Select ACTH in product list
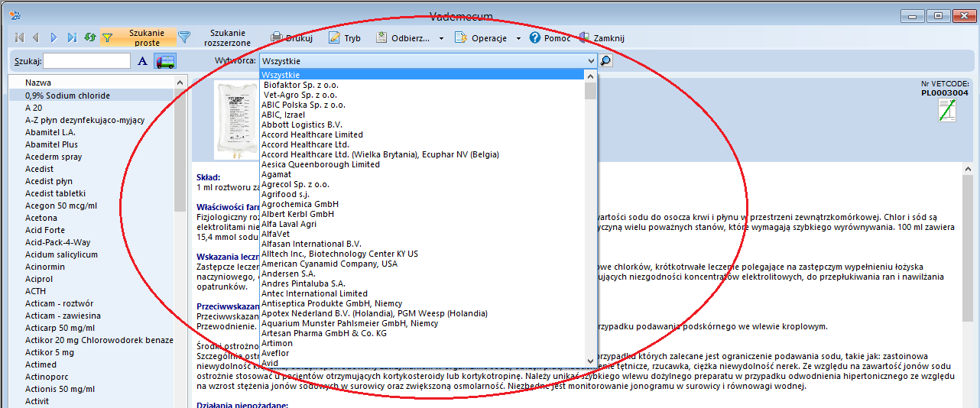Screen dimensions: 980x408 92,291
